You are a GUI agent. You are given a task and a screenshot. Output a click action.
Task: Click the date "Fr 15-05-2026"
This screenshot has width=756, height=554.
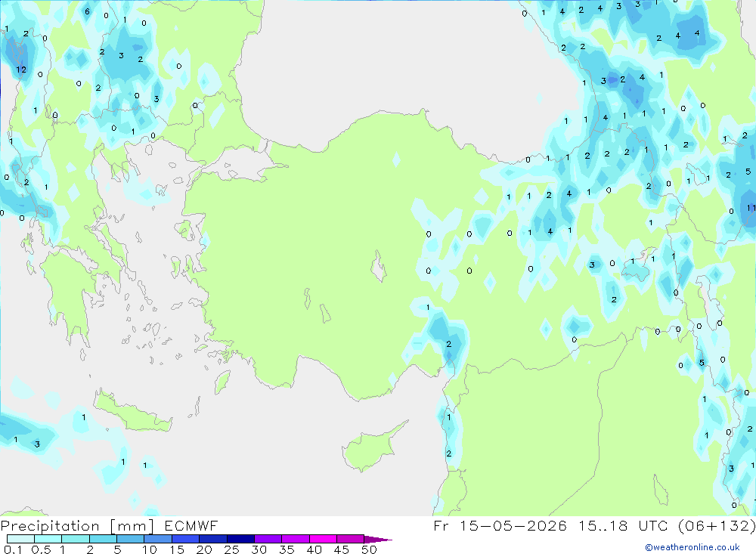tap(500, 525)
